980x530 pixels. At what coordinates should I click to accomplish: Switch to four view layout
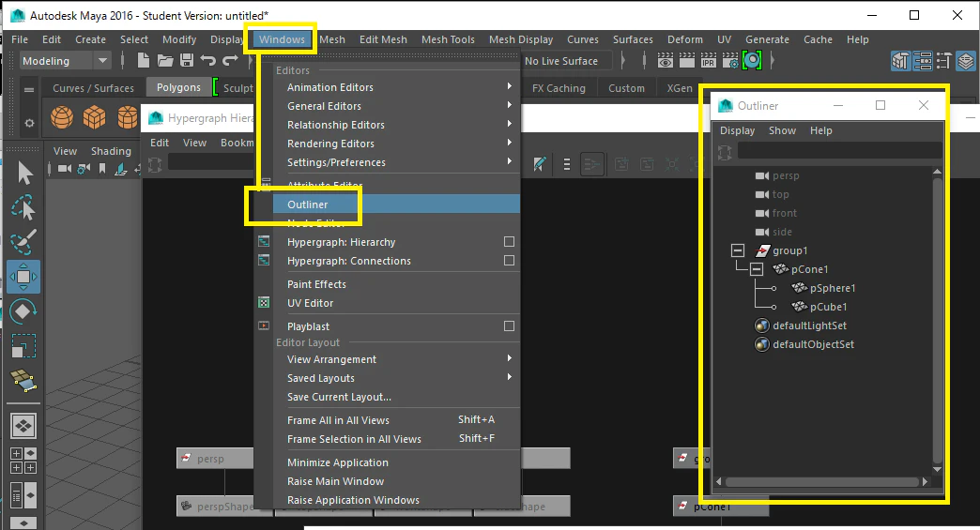click(23, 461)
